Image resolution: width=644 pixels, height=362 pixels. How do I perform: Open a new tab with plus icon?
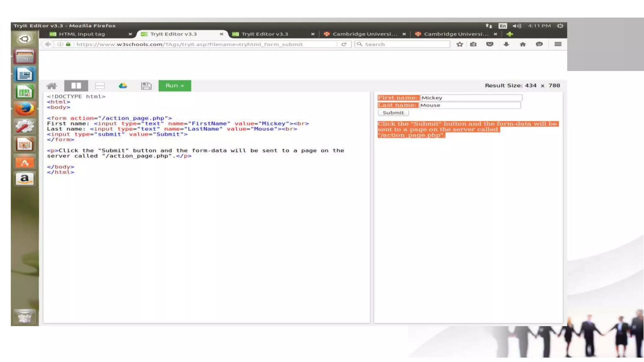pos(510,34)
